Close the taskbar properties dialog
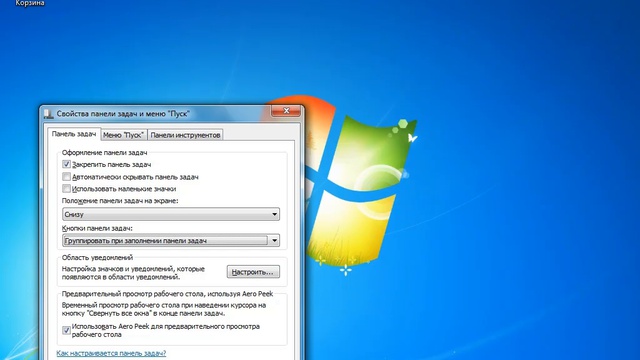640x360 pixels. tap(286, 111)
